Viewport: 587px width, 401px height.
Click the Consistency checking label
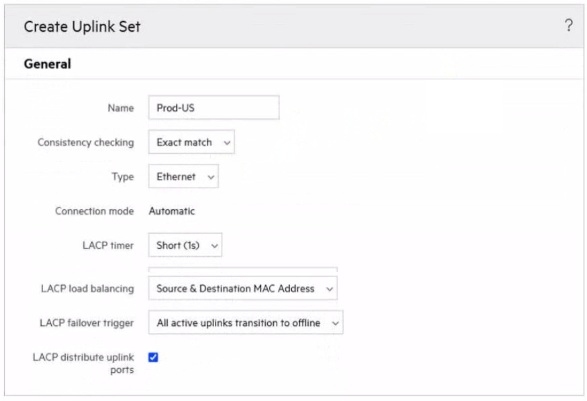click(86, 142)
